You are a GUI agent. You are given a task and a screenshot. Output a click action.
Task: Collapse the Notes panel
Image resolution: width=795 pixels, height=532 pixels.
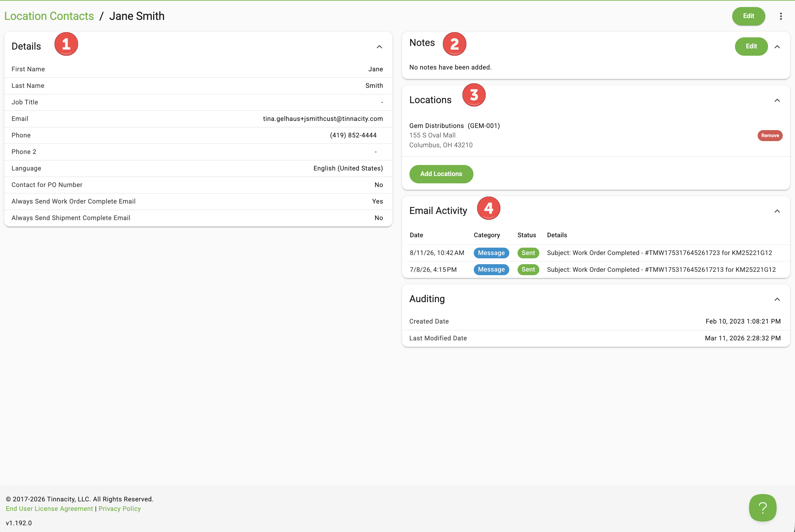click(x=777, y=47)
